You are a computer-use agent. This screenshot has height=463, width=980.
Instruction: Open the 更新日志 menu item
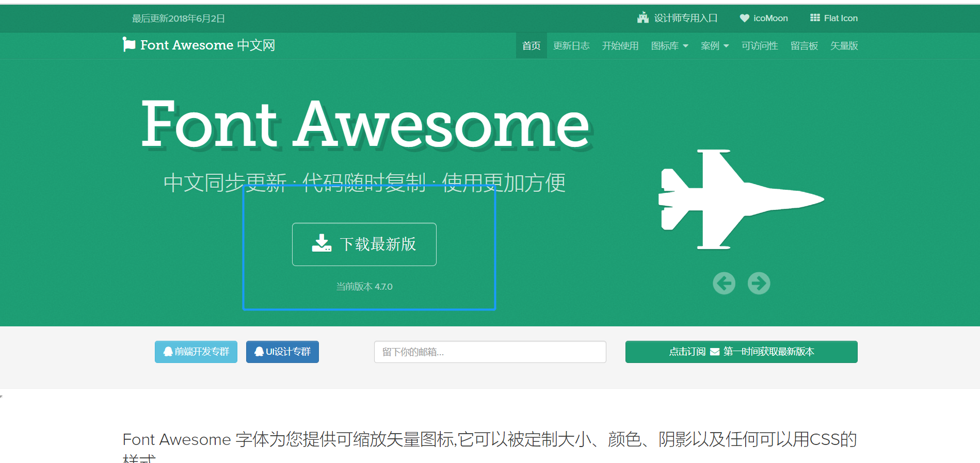click(571, 45)
